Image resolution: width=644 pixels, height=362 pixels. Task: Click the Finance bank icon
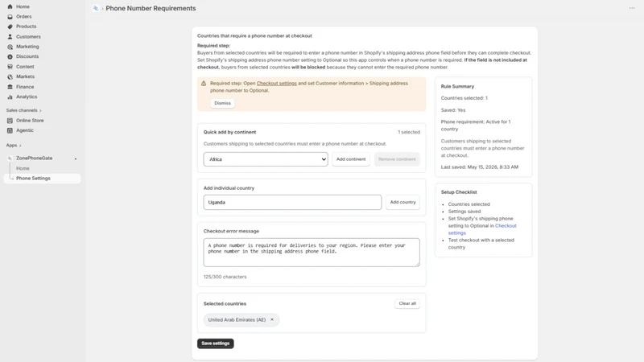tap(10, 87)
